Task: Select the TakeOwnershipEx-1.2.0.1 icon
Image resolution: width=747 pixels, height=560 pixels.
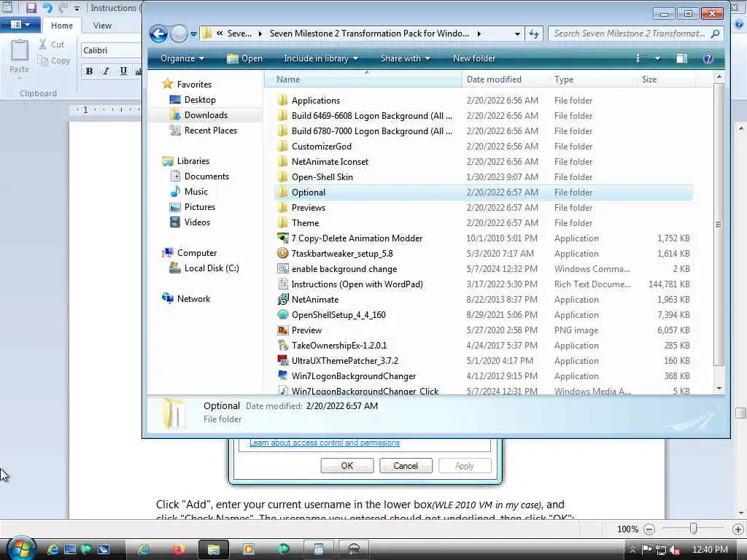Action: (x=283, y=345)
